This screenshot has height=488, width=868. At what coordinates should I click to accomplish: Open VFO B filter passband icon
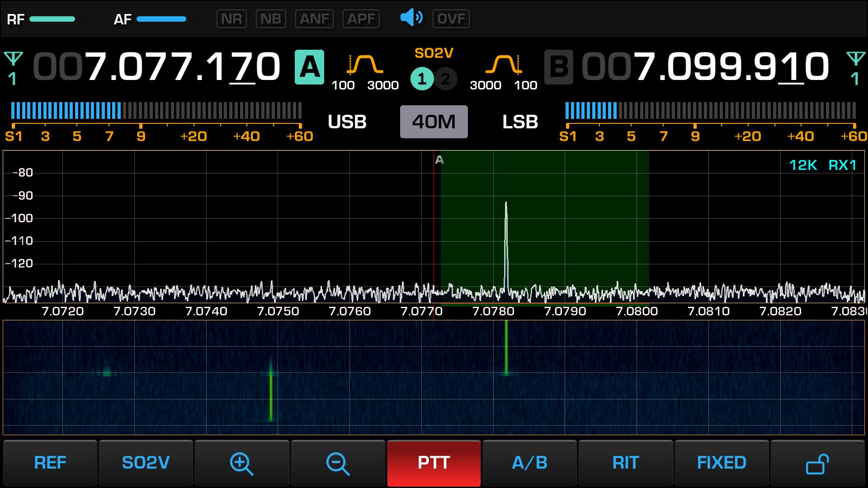pos(503,65)
